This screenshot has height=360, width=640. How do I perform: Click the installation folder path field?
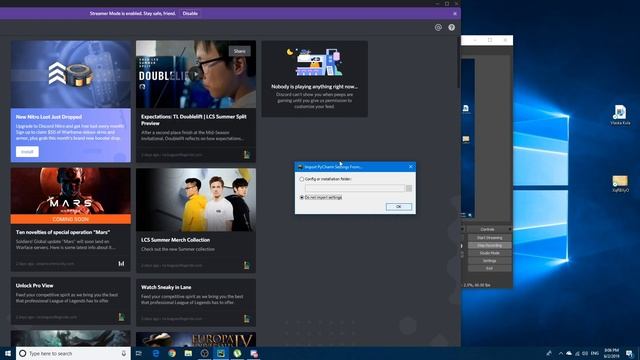click(355, 188)
